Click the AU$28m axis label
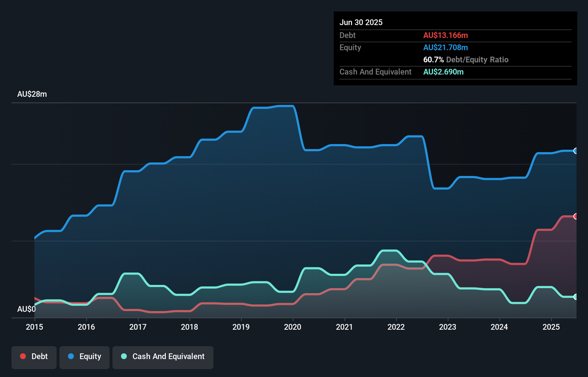This screenshot has width=588, height=377. 32,94
